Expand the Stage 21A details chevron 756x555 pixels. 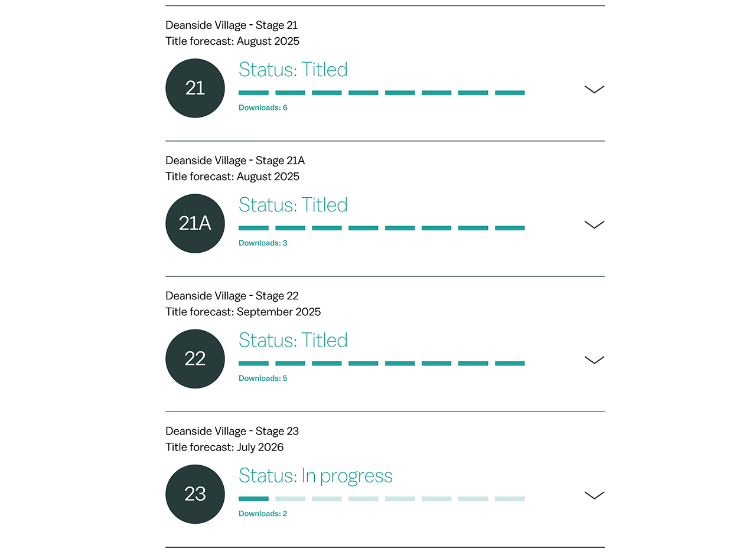point(594,224)
